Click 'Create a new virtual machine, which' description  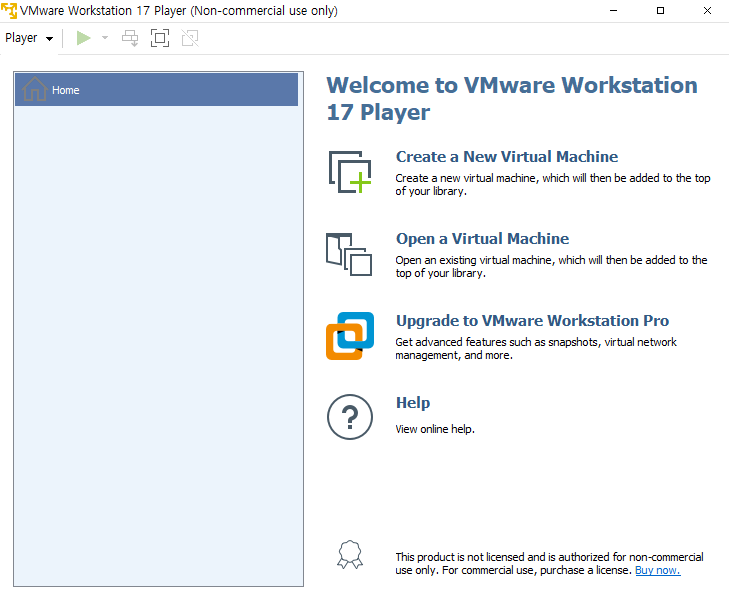point(553,185)
